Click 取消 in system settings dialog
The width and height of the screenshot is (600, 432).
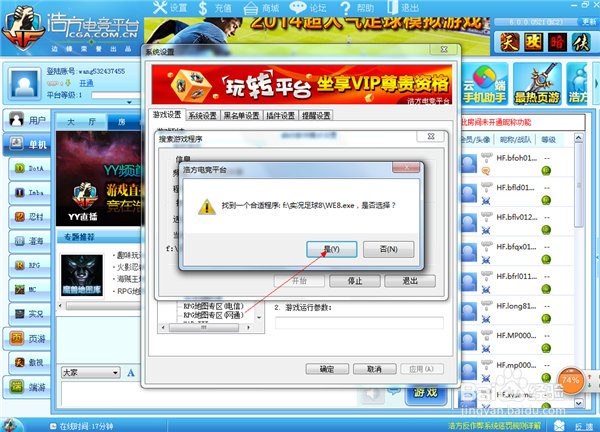[375, 369]
